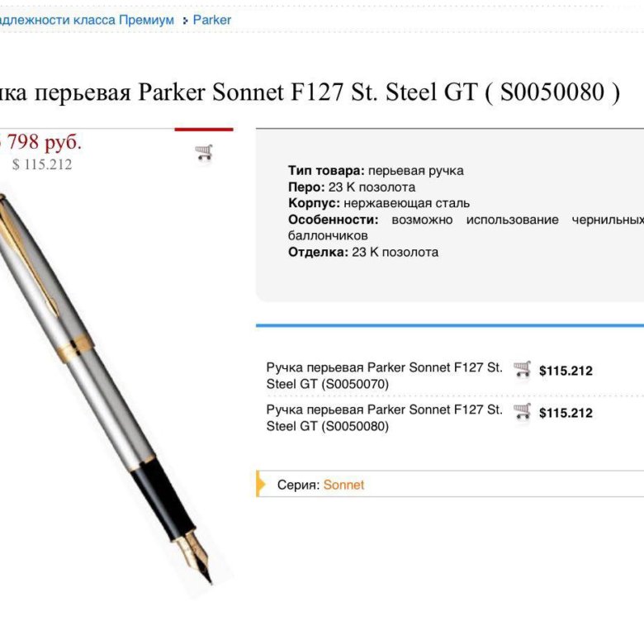
Task: Click the Parker Sonnet F127 product title
Action: coord(310,92)
